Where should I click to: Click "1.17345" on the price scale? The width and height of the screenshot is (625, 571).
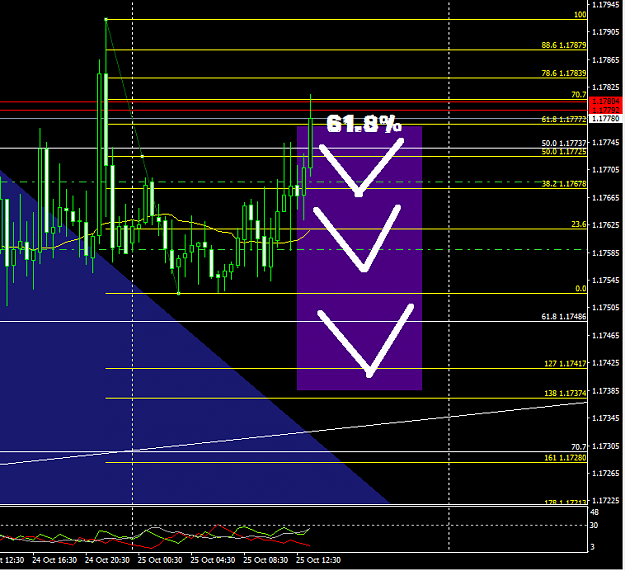[x=606, y=418]
